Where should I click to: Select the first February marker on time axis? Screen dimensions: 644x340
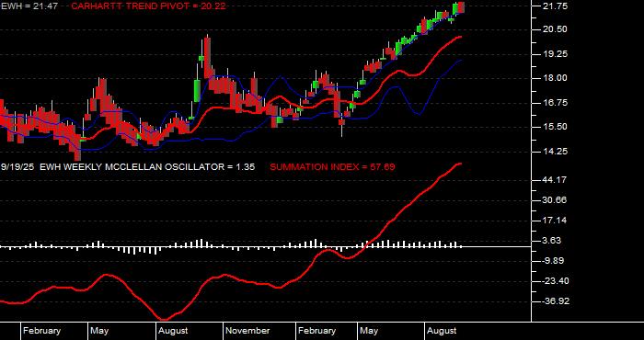[x=41, y=331]
